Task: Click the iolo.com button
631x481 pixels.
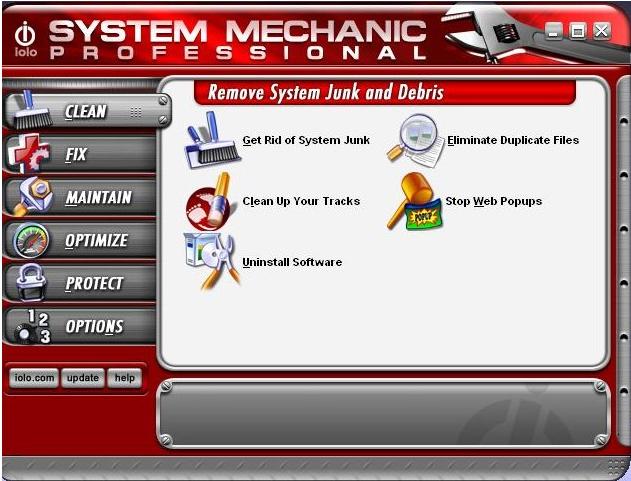Action: pyautogui.click(x=34, y=378)
